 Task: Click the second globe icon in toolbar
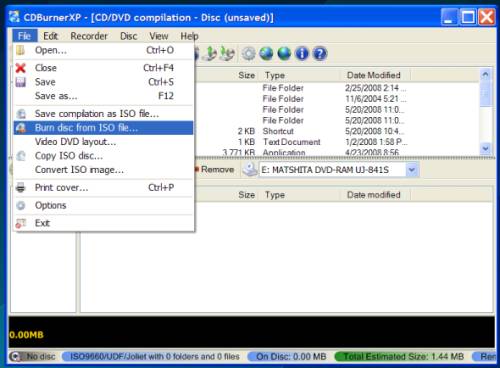coord(284,53)
